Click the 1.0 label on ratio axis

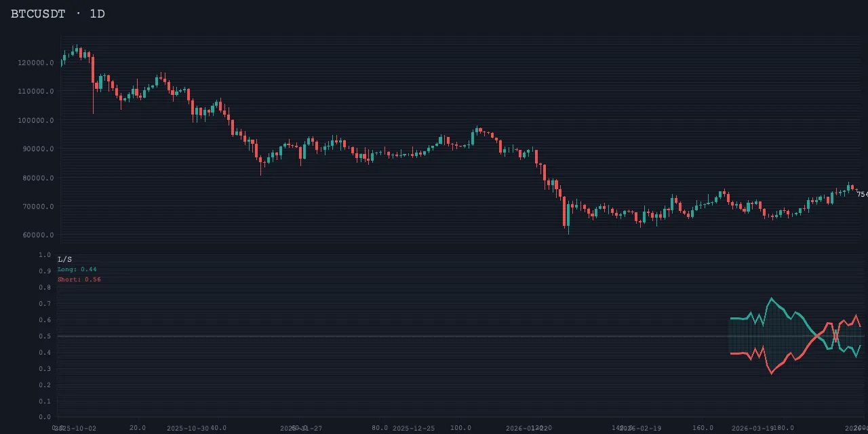click(x=45, y=255)
